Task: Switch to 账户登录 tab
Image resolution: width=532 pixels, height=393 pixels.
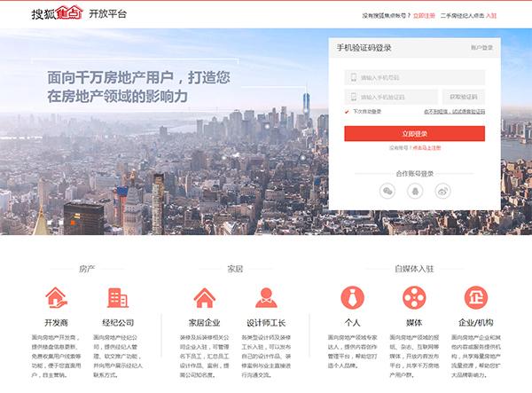Action: click(481, 48)
